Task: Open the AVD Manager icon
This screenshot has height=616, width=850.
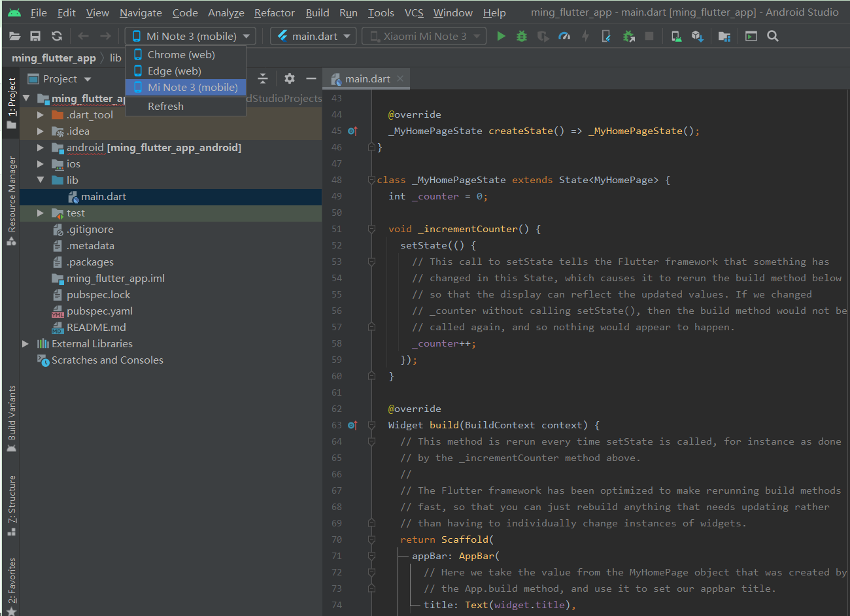Action: [x=677, y=37]
